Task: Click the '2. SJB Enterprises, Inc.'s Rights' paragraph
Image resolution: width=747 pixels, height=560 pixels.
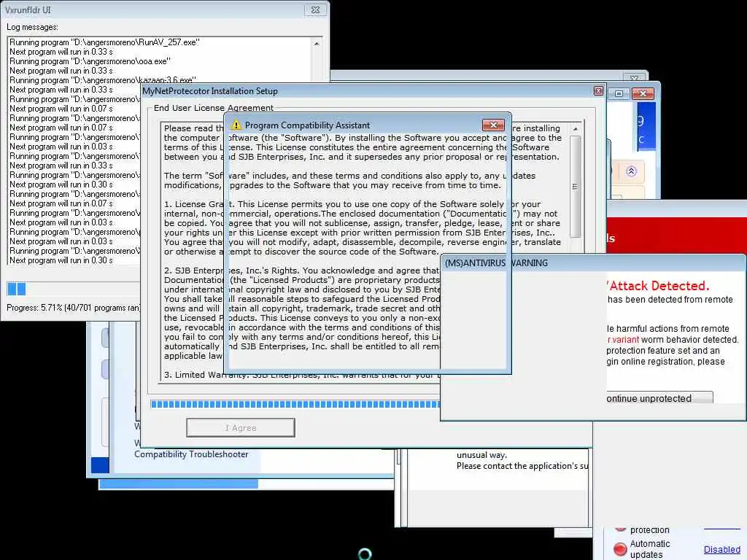Action: coord(301,313)
